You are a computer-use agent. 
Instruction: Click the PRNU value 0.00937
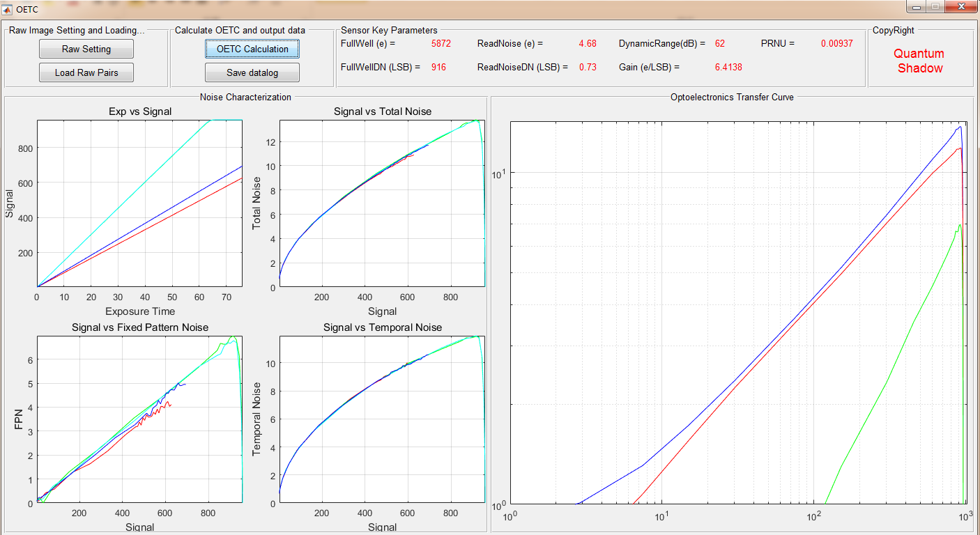[836, 43]
